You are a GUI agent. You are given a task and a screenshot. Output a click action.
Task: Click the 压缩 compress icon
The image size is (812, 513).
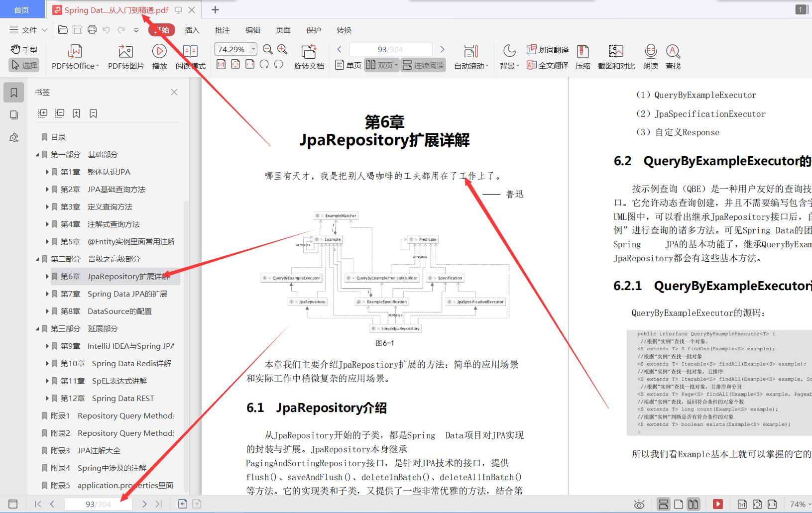[582, 52]
